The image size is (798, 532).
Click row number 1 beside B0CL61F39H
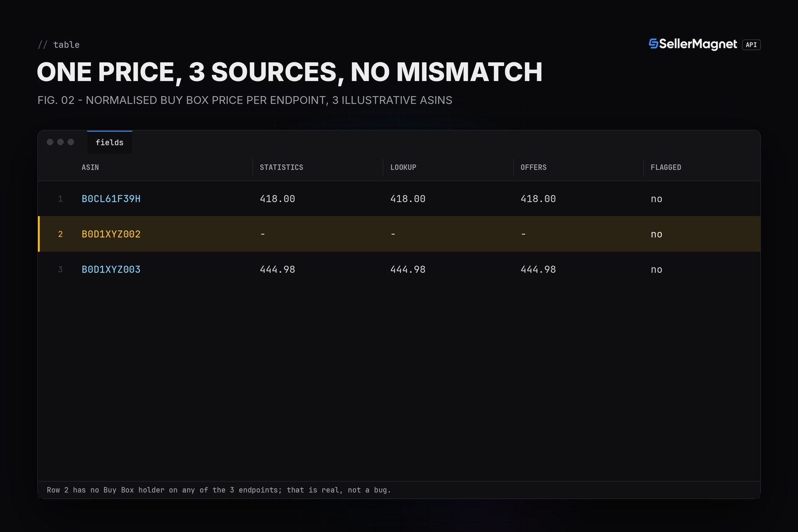[60, 199]
